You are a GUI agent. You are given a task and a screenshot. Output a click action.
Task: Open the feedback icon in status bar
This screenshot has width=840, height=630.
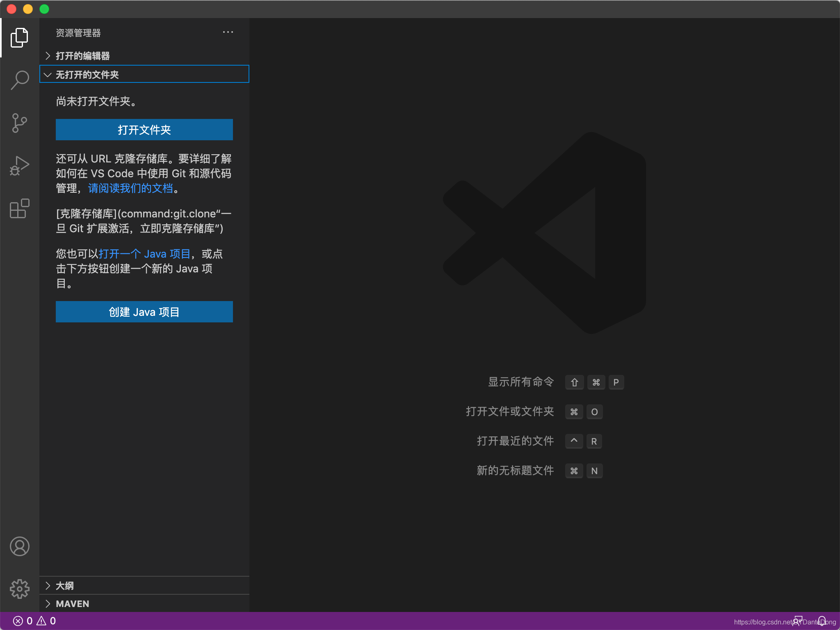point(798,621)
